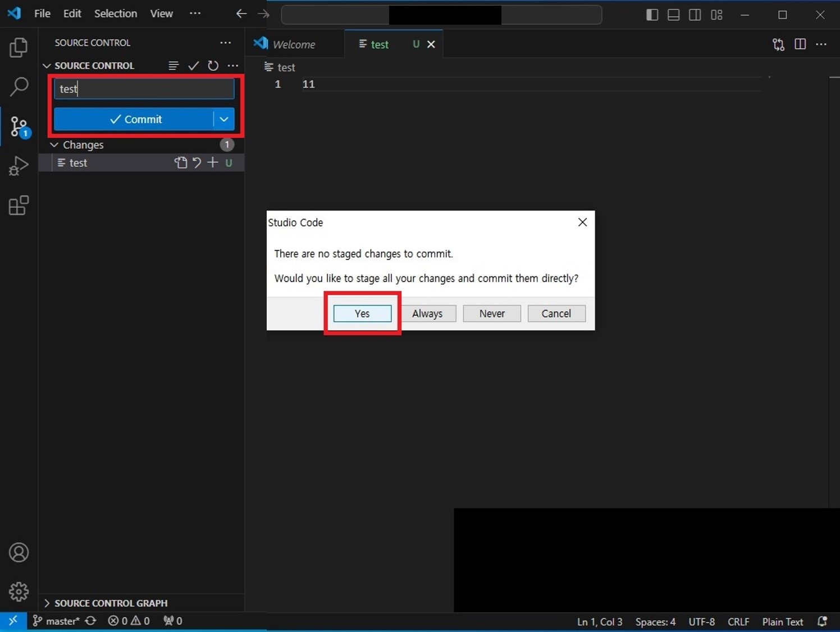The width and height of the screenshot is (840, 632).
Task: Go back with the left arrow
Action: pos(241,13)
